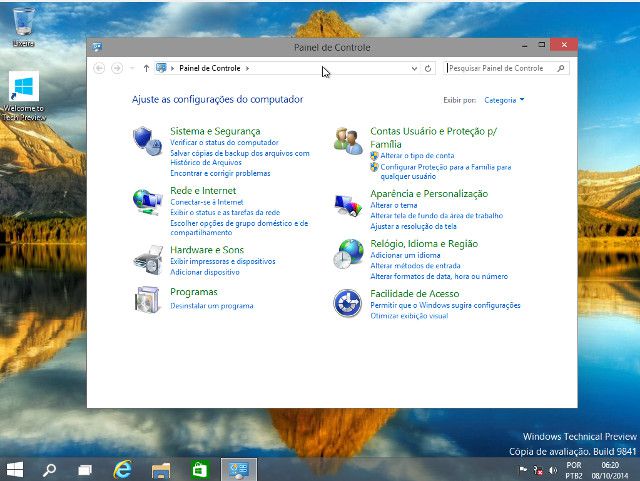Open the Rede e Internet category link

pos(203,191)
